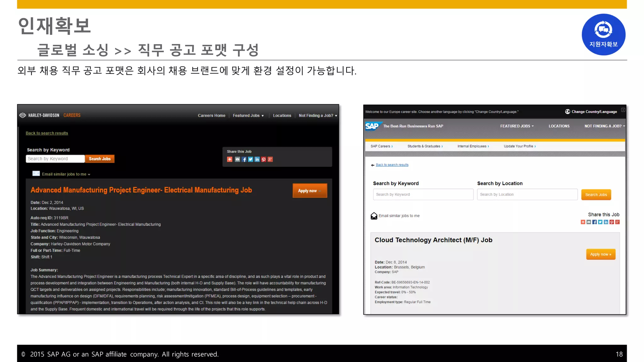This screenshot has height=362, width=644.
Task: Click Employment type Regular Full Time text
Action: (402, 302)
